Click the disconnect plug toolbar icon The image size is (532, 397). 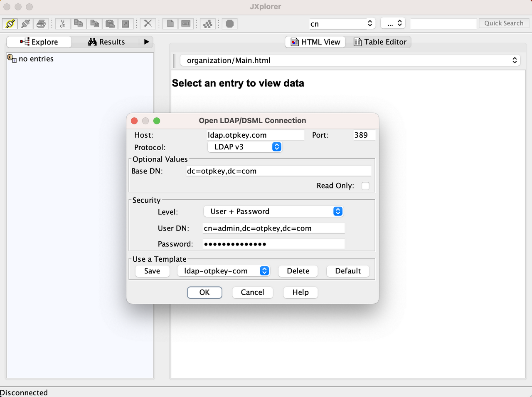(x=25, y=24)
